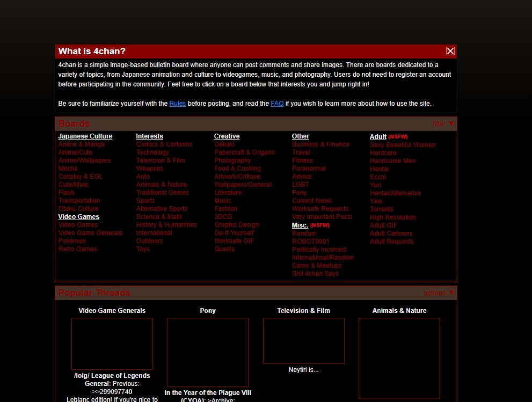Open the Neytiri is... thread thumbnail
532x402 pixels.
point(304,340)
